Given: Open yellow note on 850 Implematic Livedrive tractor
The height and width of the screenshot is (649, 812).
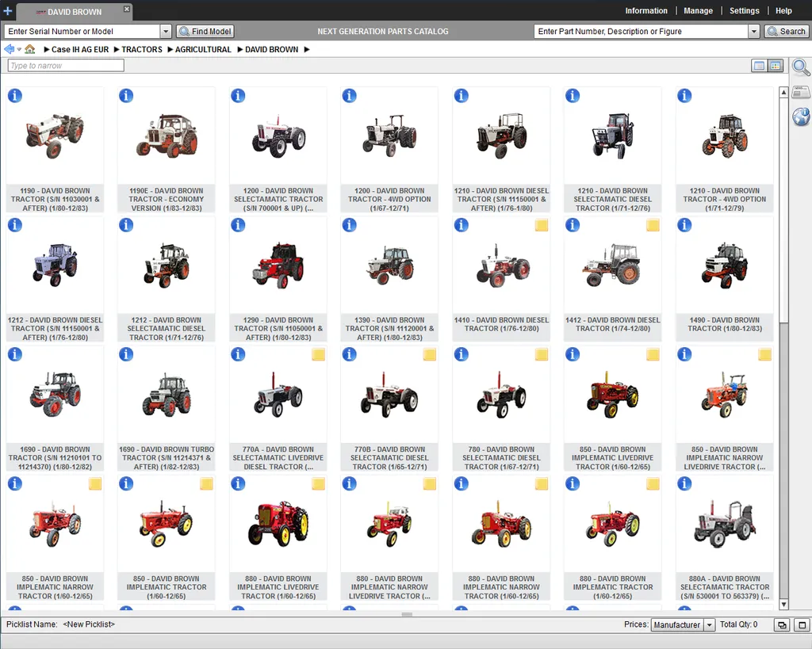Looking at the screenshot, I should pyautogui.click(x=653, y=354).
